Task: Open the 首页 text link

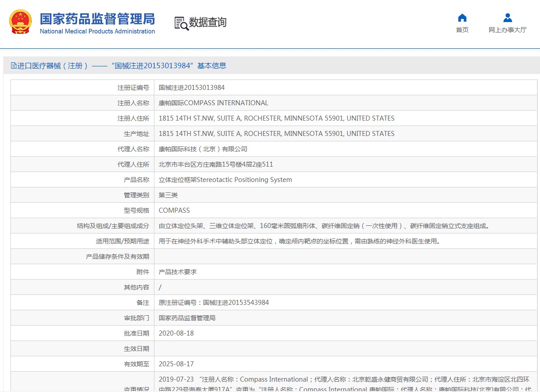Action: coord(462,30)
